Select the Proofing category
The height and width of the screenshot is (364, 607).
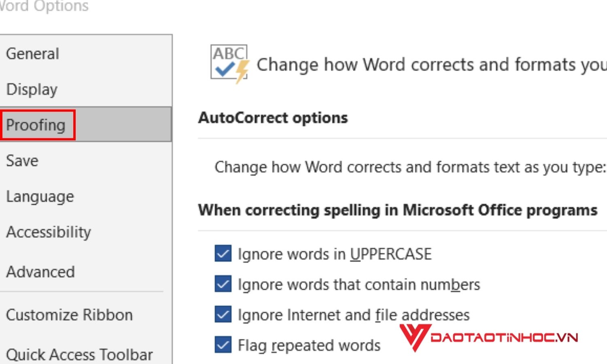pyautogui.click(x=36, y=125)
